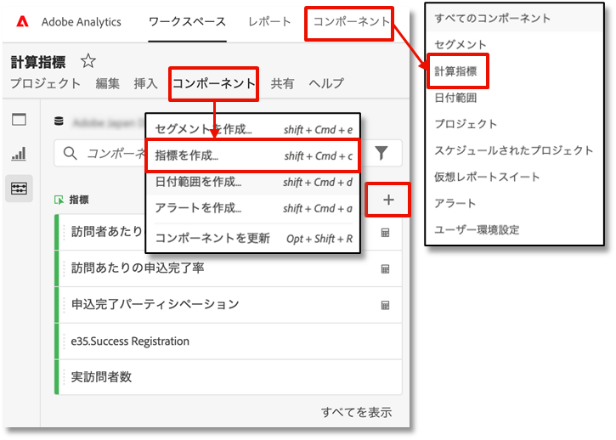Expand the コンポーネント menu in project menu bar

214,84
